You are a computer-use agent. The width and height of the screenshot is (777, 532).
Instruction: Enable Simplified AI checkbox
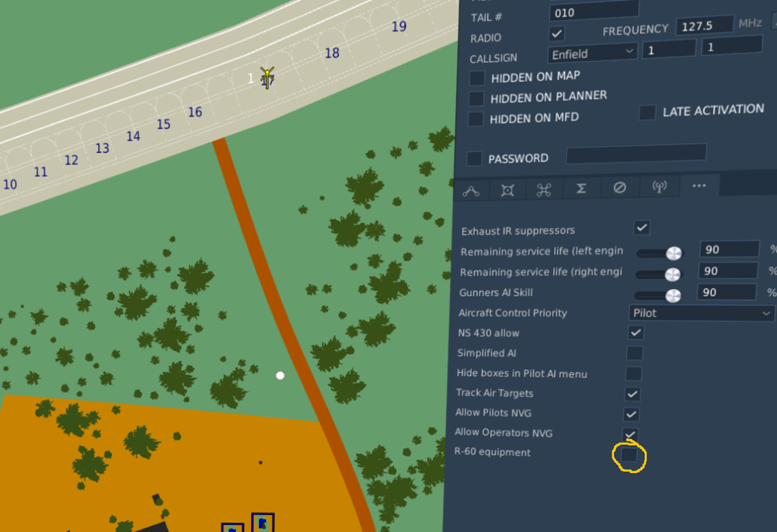tap(634, 353)
